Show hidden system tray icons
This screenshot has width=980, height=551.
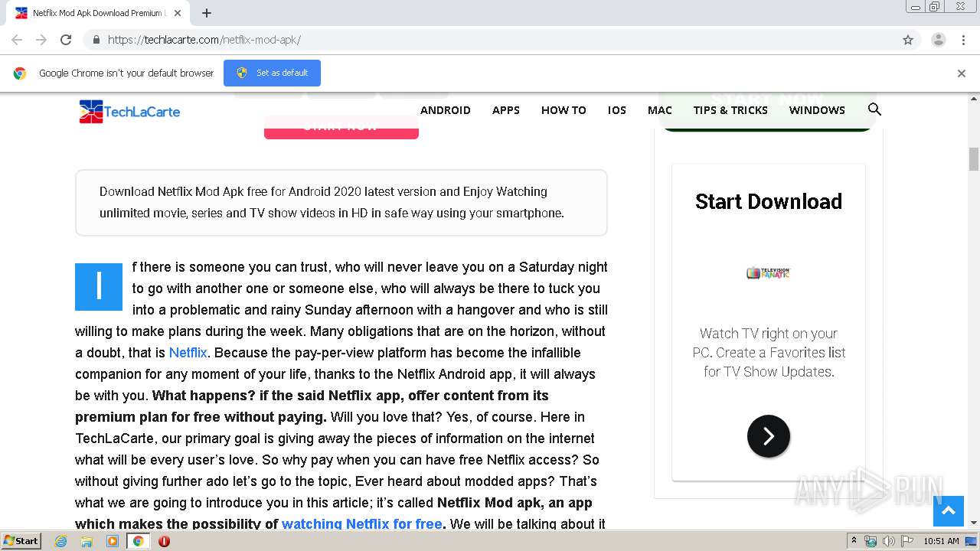tap(854, 541)
